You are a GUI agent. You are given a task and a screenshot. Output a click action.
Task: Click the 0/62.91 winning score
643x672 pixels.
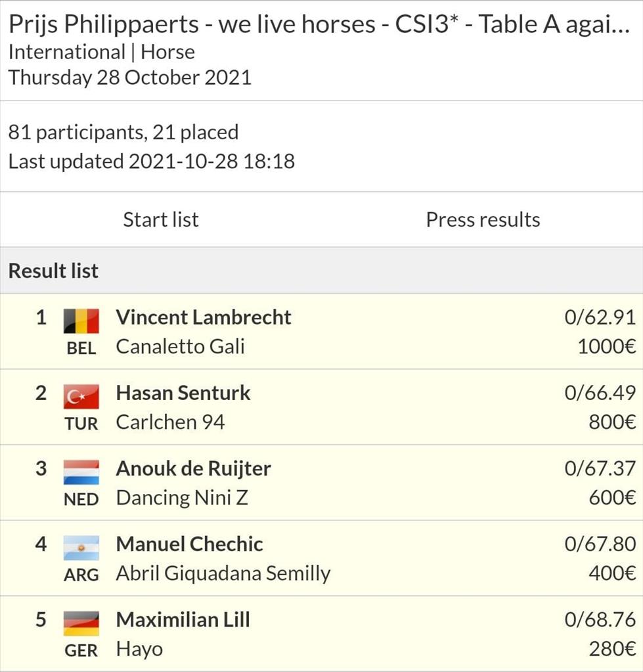pyautogui.click(x=600, y=317)
